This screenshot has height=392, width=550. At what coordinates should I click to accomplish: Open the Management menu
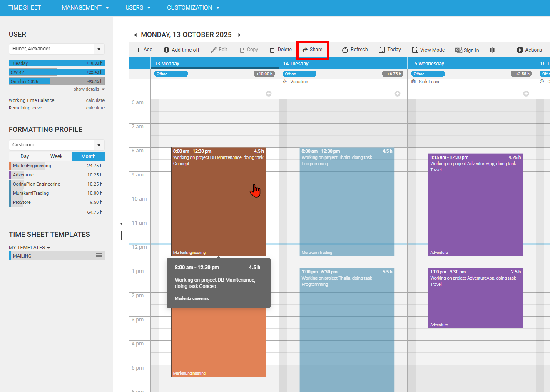(85, 7)
